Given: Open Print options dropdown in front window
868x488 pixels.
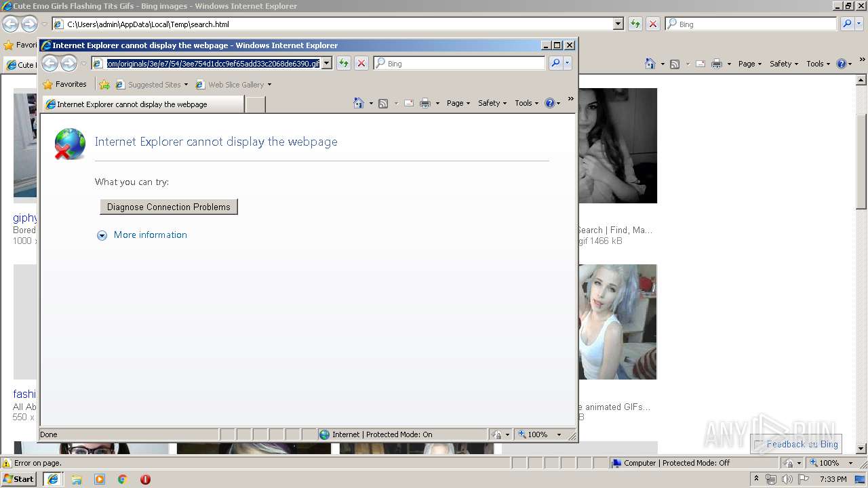Looking at the screenshot, I should (437, 104).
